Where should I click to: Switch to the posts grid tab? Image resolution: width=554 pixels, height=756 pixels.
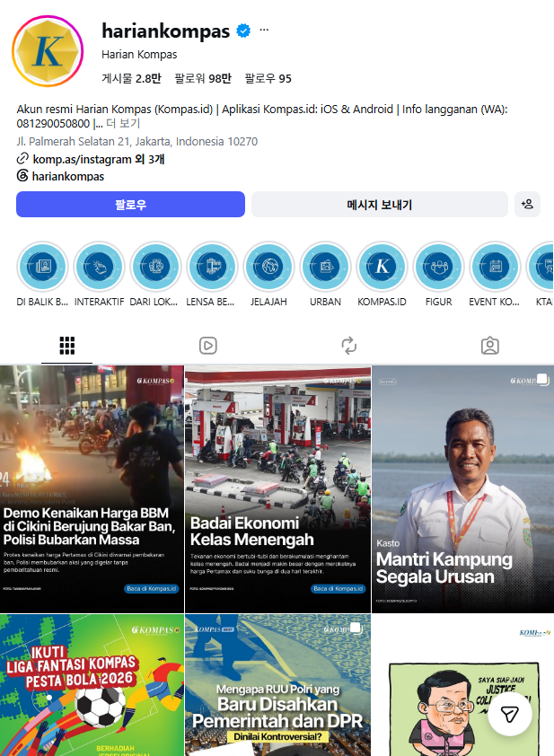[67, 346]
